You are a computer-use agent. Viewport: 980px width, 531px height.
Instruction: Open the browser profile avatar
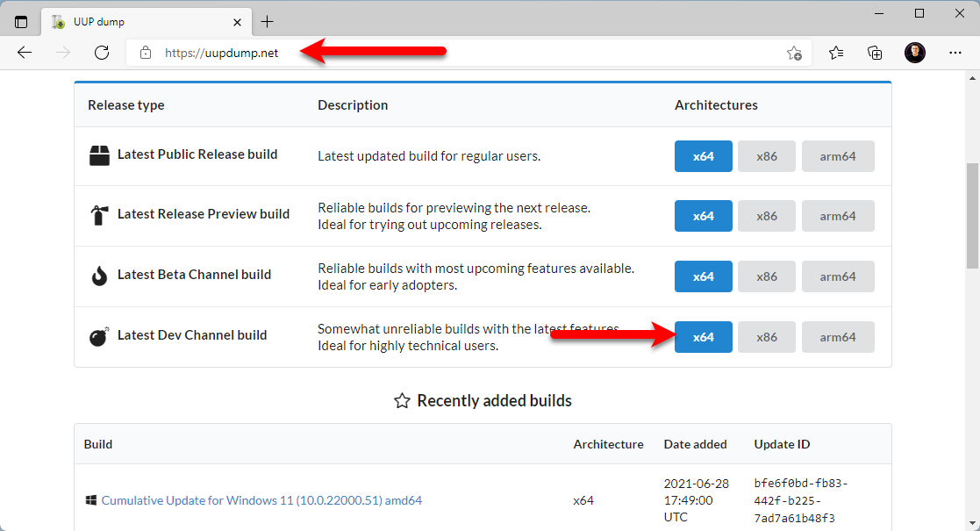pos(915,53)
